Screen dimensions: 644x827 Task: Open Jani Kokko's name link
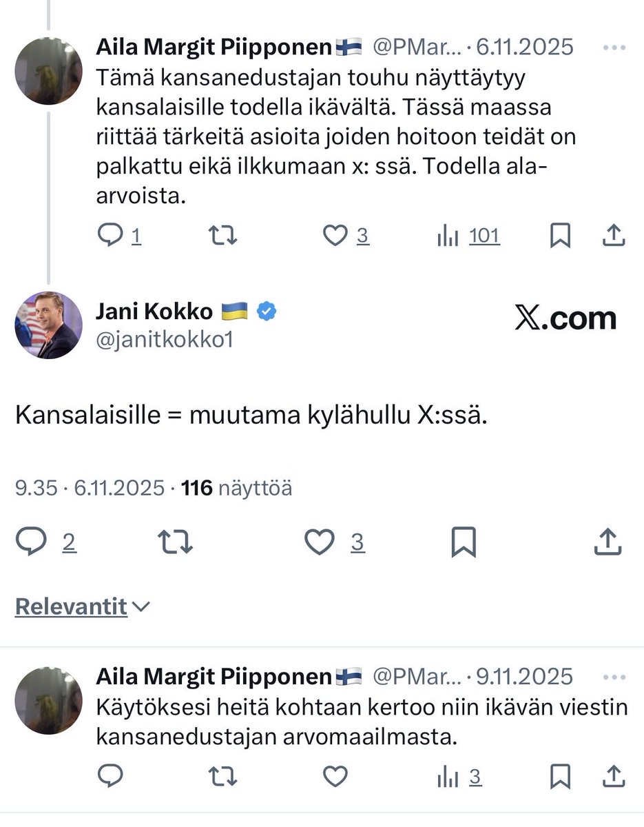(x=154, y=312)
